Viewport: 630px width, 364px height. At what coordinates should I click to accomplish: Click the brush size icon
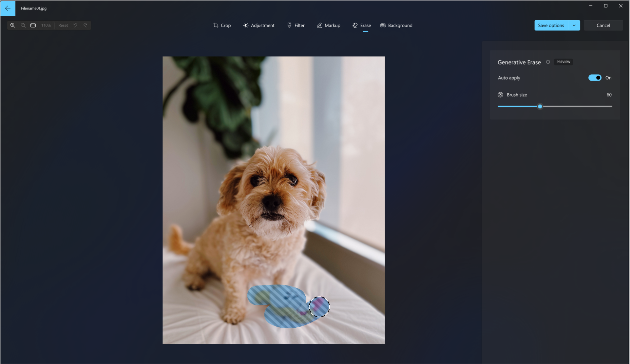[x=500, y=95]
